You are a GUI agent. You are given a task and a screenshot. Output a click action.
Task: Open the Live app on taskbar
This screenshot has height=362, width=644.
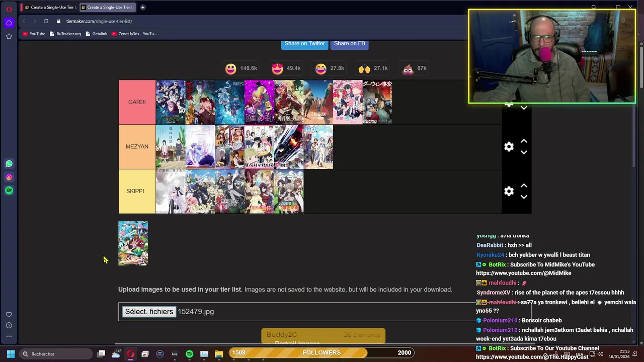[x=175, y=354]
